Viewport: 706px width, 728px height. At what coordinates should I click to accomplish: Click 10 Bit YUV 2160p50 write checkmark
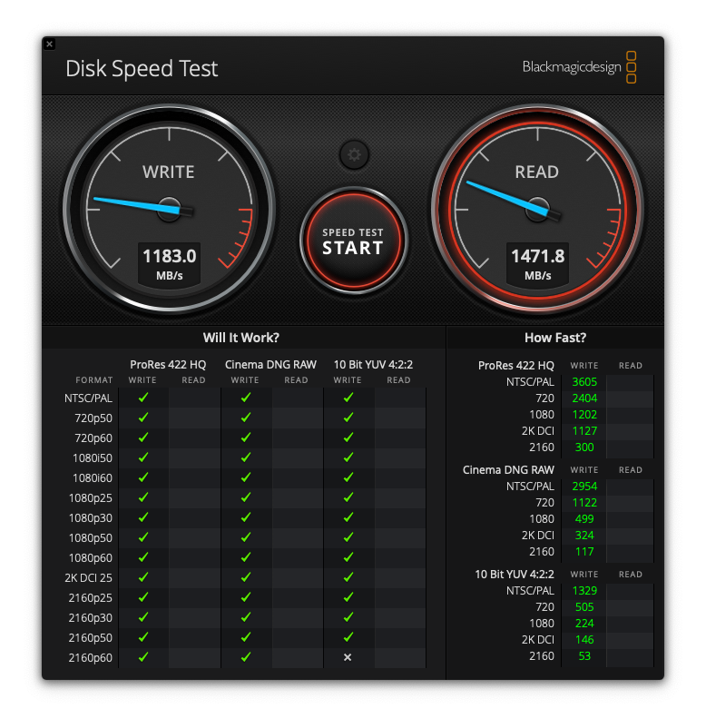click(x=348, y=637)
